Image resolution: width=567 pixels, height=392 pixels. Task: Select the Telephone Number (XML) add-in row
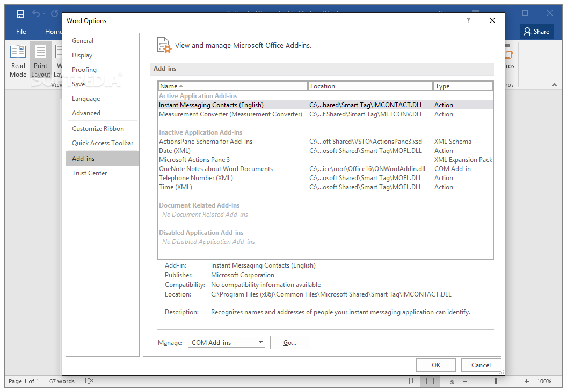tap(325, 178)
